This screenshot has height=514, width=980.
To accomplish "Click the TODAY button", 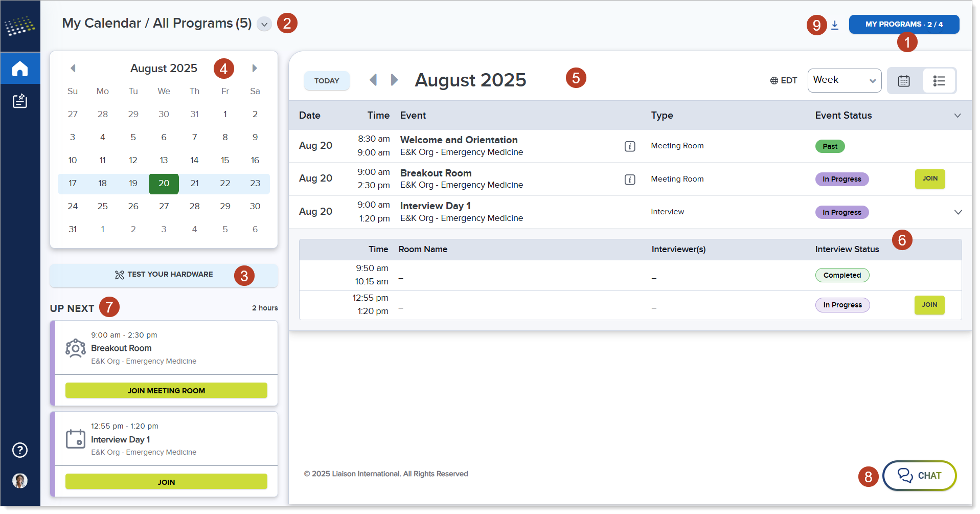I will tap(327, 80).
